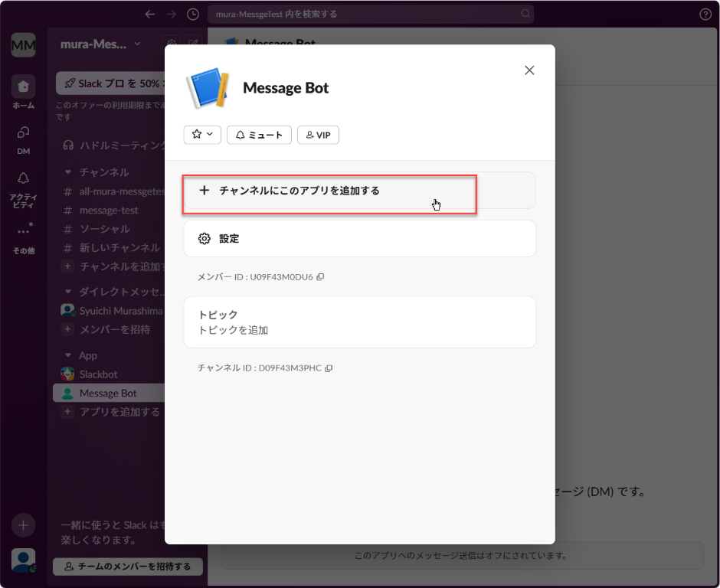Open the Activity bell tab
Screen dimensions: 720x588
pyautogui.click(x=24, y=189)
